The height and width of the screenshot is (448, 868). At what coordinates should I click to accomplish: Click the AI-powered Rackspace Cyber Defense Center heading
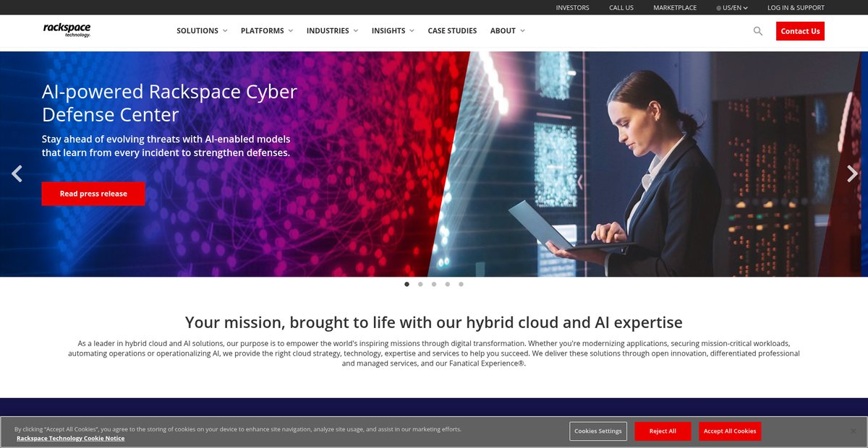tap(169, 103)
